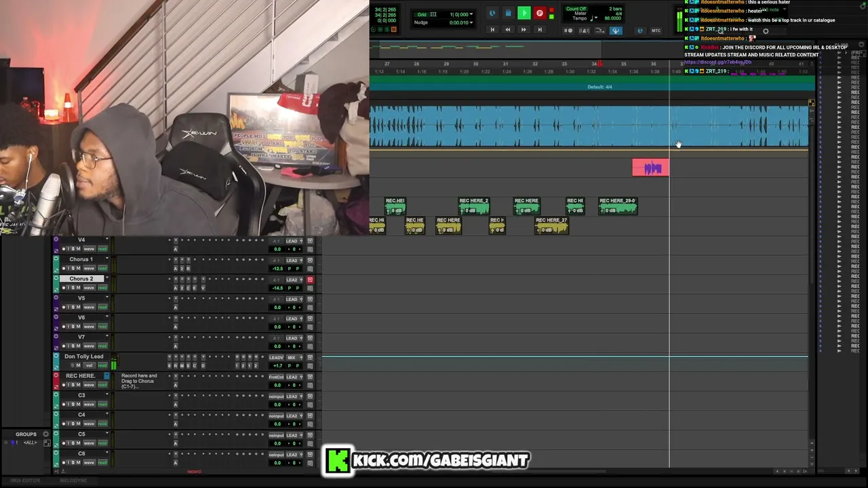Open the Grid value dropdown arrow
This screenshot has width=868, height=488.
tap(471, 14)
